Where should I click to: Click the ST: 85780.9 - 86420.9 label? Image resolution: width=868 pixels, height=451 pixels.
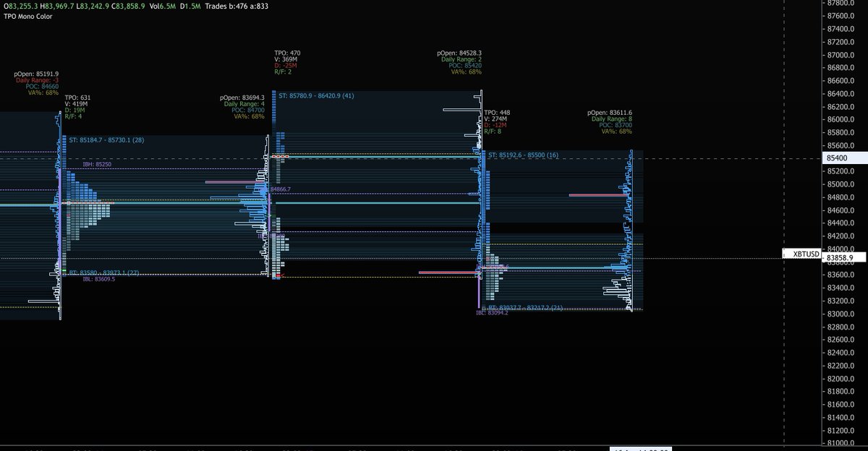pyautogui.click(x=316, y=95)
